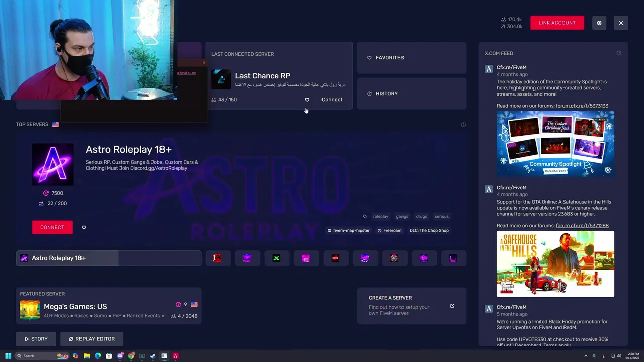Viewport: 644px width, 362px height.
Task: Select the dark red STATIC server icon
Action: tap(335, 258)
